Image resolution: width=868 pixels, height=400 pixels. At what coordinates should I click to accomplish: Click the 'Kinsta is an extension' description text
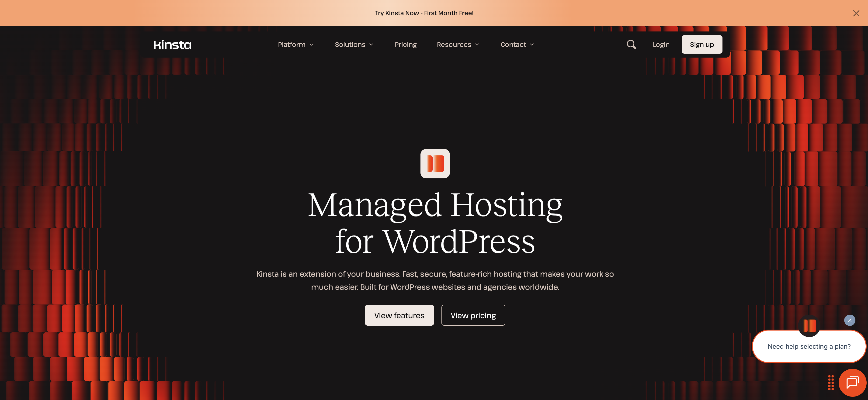(x=435, y=280)
